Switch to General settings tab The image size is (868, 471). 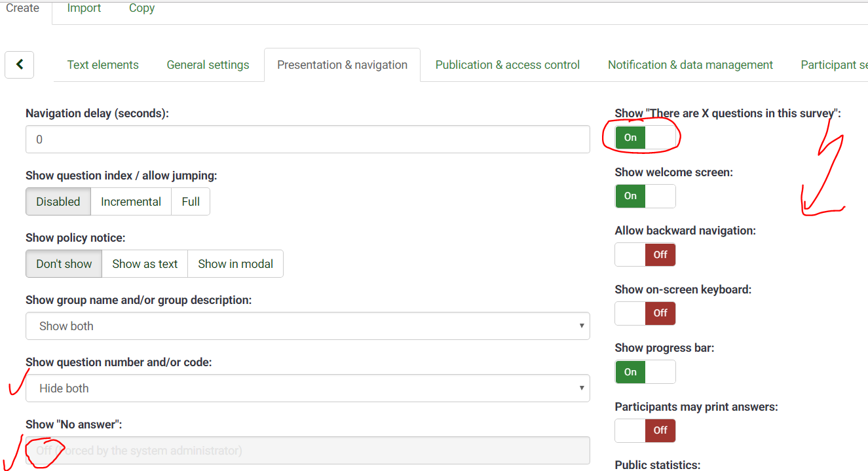click(x=208, y=65)
